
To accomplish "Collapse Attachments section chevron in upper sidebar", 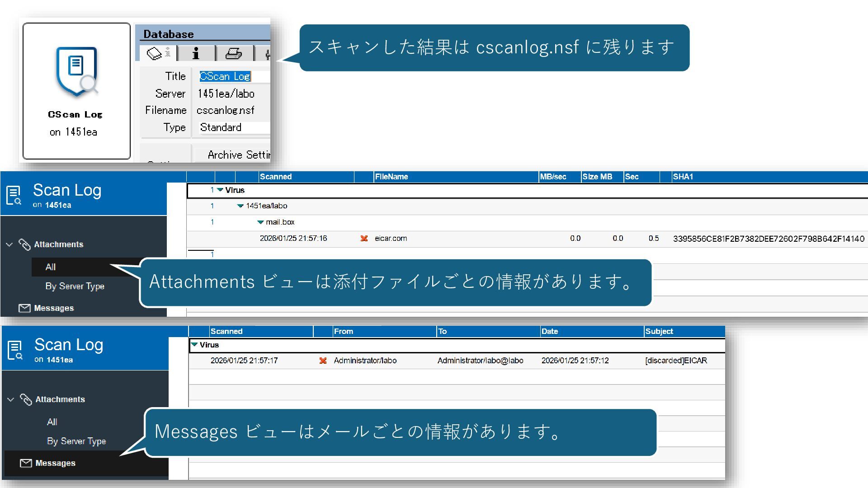I will 9,244.
